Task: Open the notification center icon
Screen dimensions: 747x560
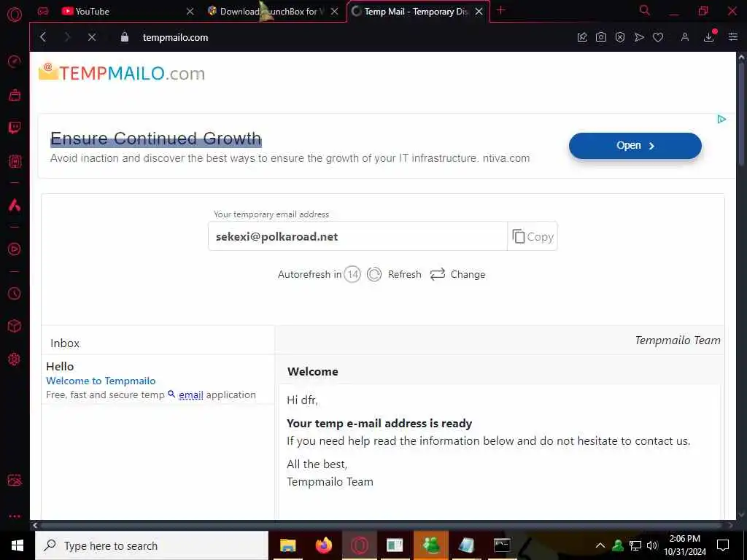Action: click(x=723, y=545)
